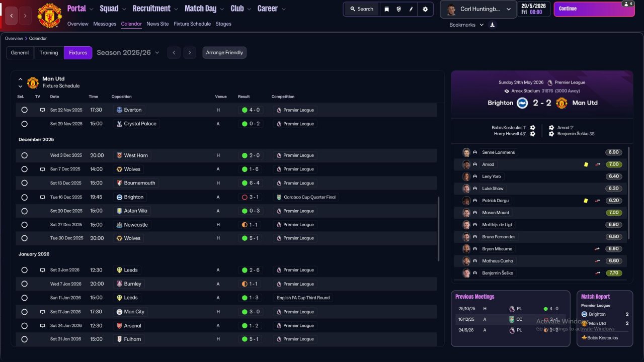Screen dimensions: 644x362
Task: Select the West Ham fixture radio button
Action: click(x=24, y=155)
